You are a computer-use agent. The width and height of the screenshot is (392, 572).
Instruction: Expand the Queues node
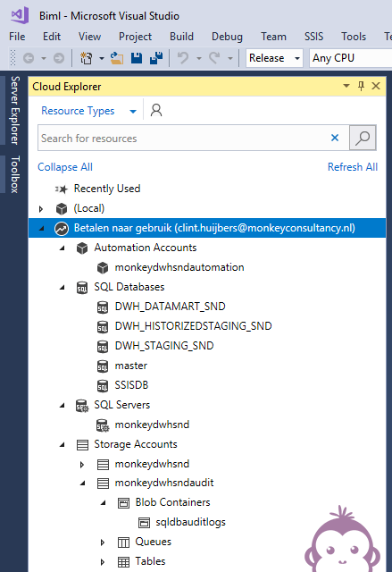[x=103, y=543]
